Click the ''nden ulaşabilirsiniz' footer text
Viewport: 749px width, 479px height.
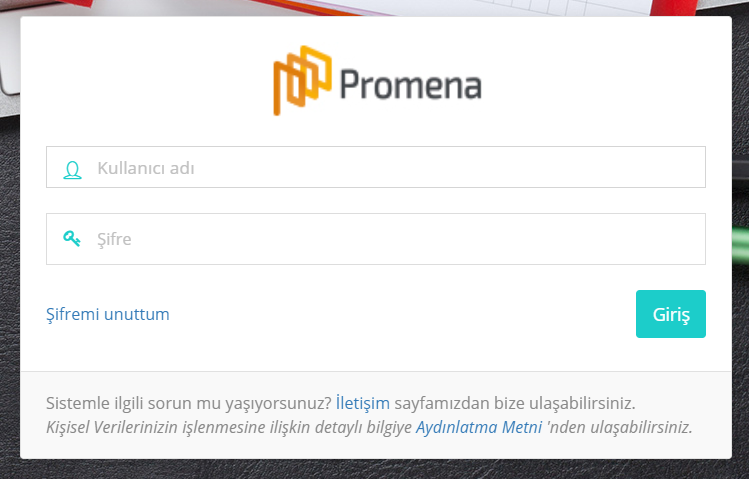[x=620, y=427]
